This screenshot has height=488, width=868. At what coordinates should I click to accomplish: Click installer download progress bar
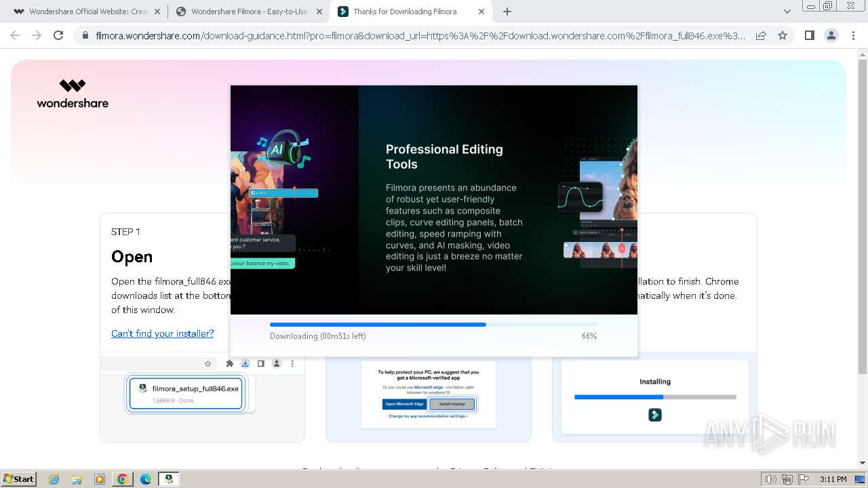click(433, 325)
